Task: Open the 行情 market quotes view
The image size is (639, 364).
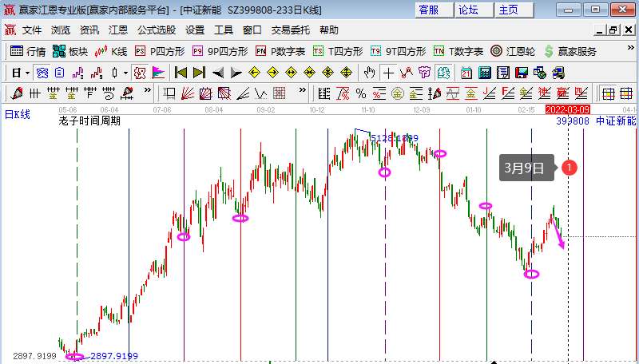Action: (x=28, y=51)
